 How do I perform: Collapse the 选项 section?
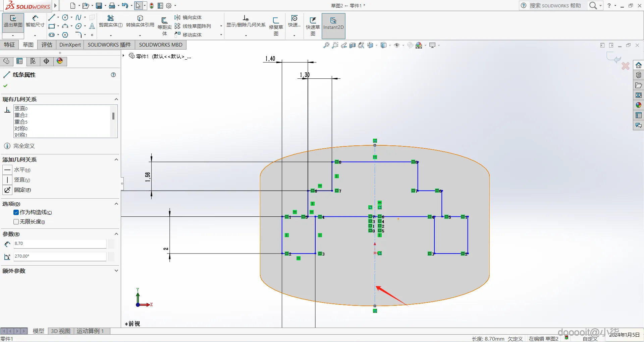click(x=116, y=204)
